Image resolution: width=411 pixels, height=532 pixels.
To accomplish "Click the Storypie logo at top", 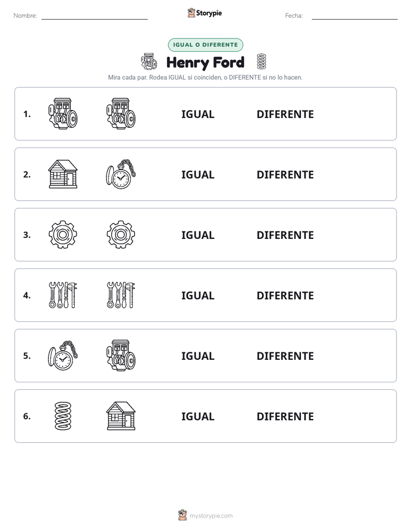I will click(x=204, y=13).
